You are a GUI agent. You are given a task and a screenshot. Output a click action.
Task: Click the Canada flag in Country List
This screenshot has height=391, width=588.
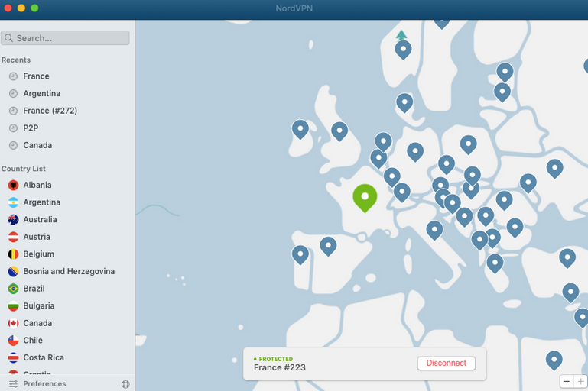click(13, 323)
